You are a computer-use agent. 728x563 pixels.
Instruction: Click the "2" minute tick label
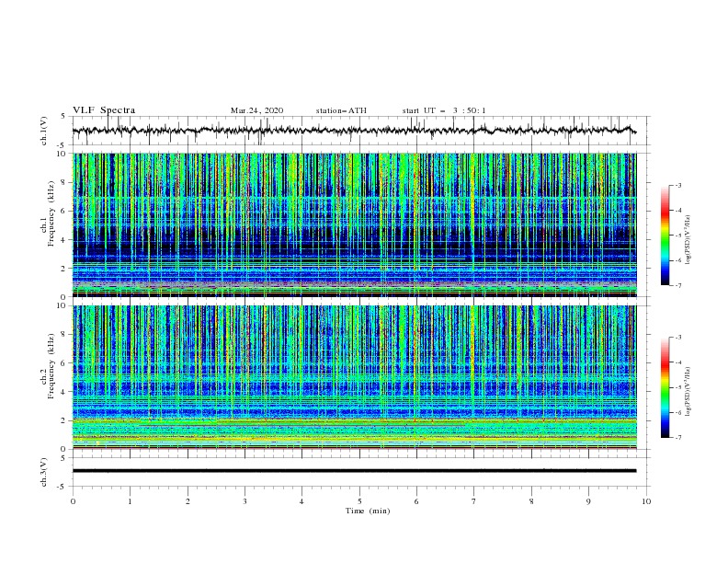click(x=188, y=501)
